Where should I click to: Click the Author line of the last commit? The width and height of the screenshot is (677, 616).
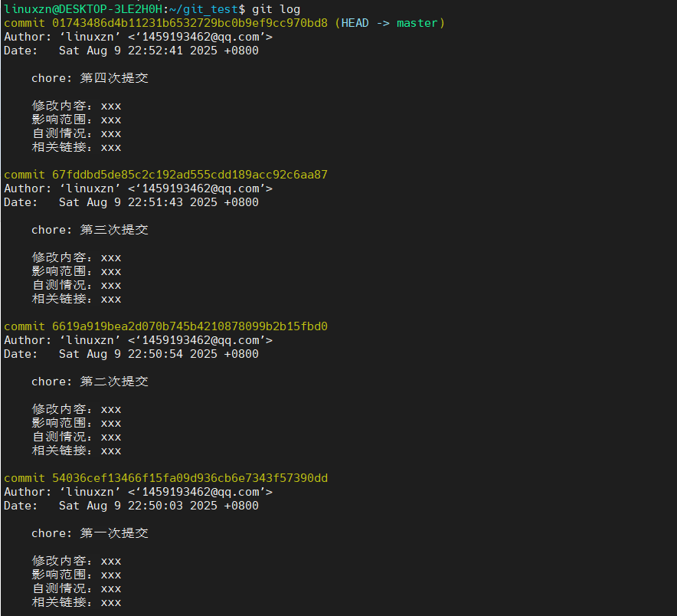coord(138,492)
